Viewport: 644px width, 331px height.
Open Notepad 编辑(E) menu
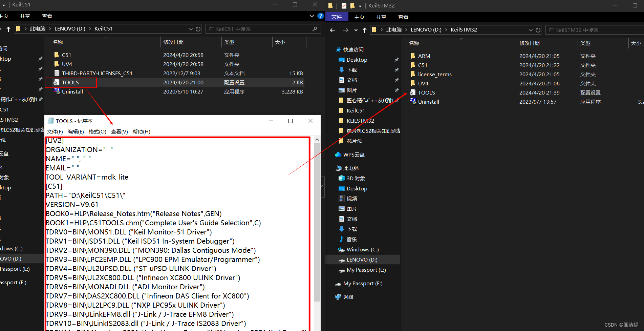(76, 131)
